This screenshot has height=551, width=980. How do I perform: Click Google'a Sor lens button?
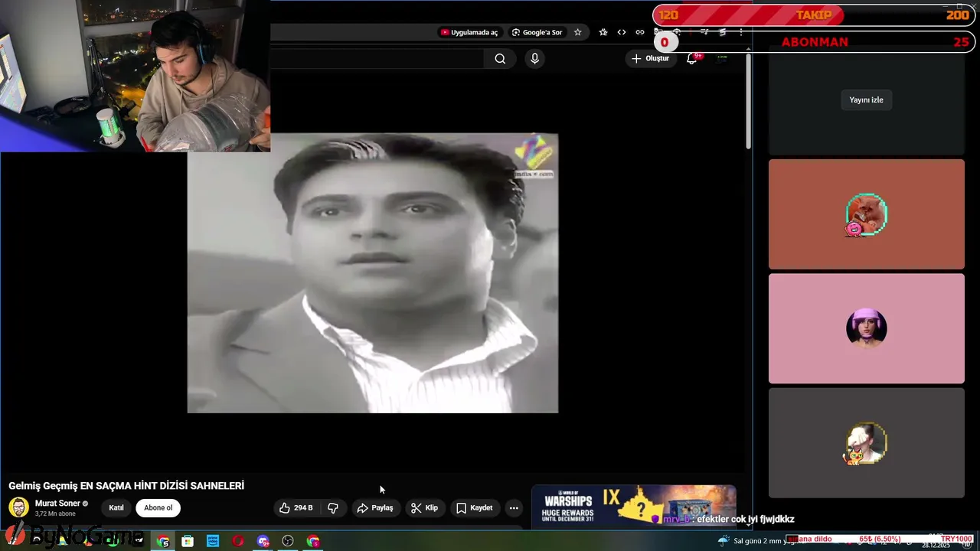click(x=537, y=32)
